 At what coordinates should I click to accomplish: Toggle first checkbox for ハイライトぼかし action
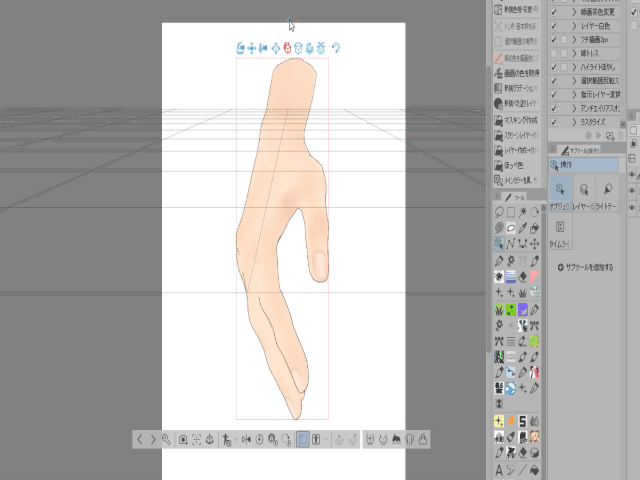coord(554,67)
